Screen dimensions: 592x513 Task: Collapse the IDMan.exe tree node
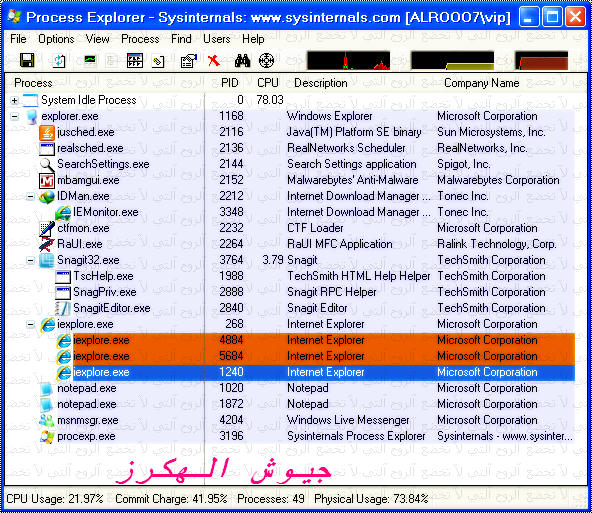[31, 196]
